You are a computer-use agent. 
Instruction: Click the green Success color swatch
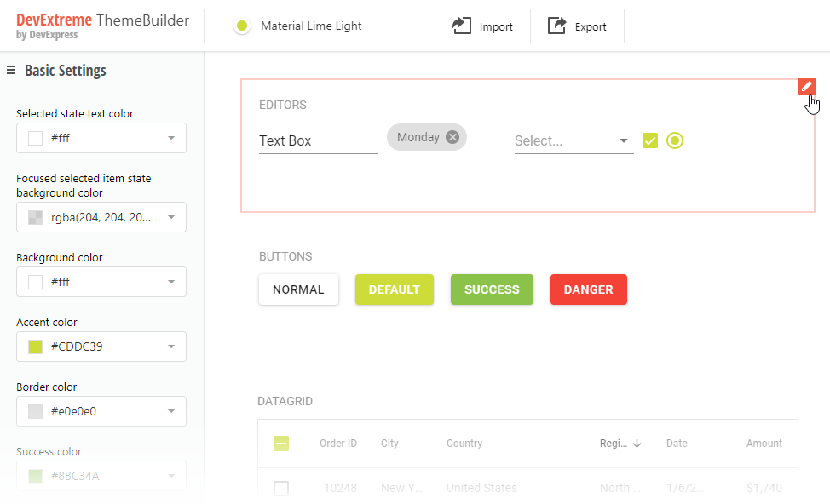36,476
